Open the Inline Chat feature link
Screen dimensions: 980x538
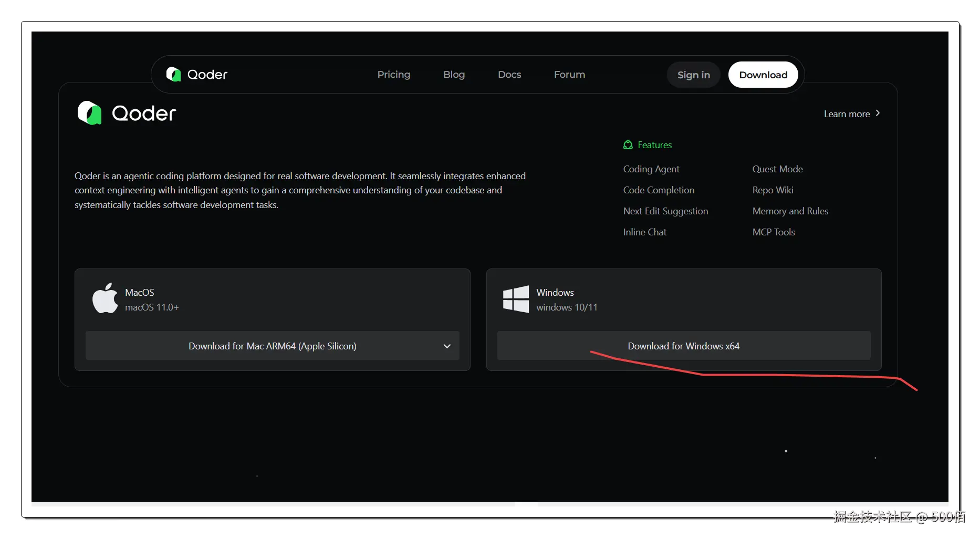tap(644, 232)
